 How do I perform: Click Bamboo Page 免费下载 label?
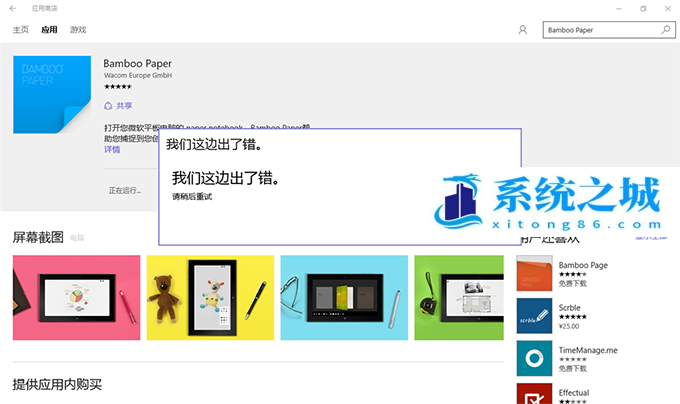pyautogui.click(x=572, y=283)
